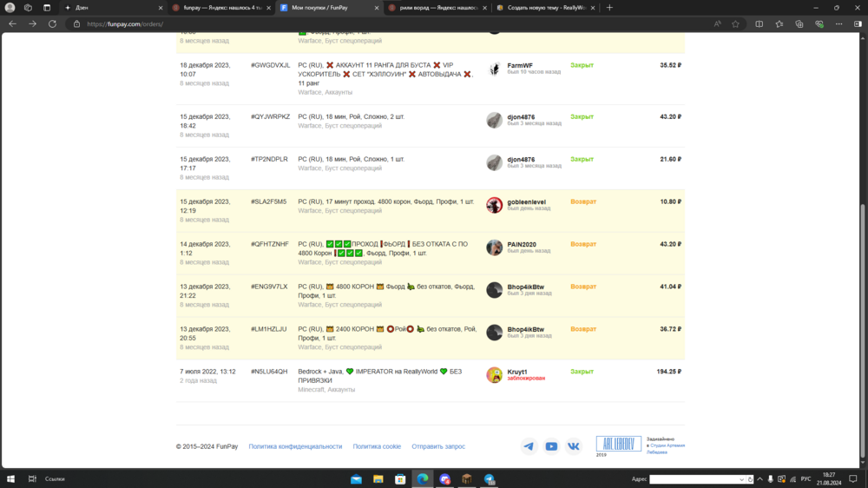Open order #ENG9V7LX
868x488 pixels.
tap(269, 287)
